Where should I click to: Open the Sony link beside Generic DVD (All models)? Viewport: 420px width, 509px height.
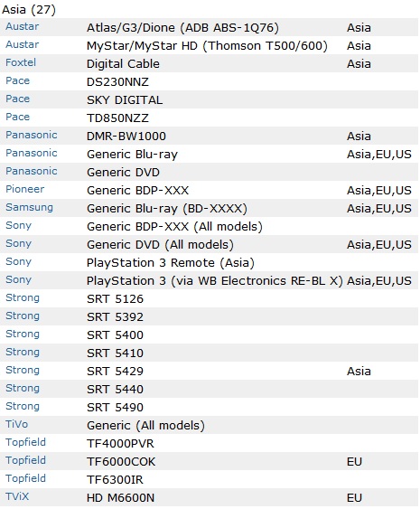click(x=18, y=244)
